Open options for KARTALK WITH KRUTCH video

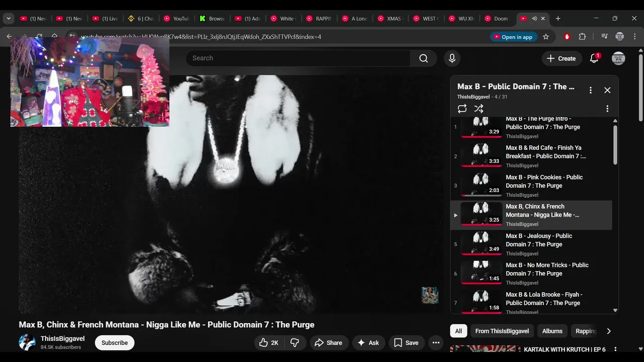click(x=615, y=349)
